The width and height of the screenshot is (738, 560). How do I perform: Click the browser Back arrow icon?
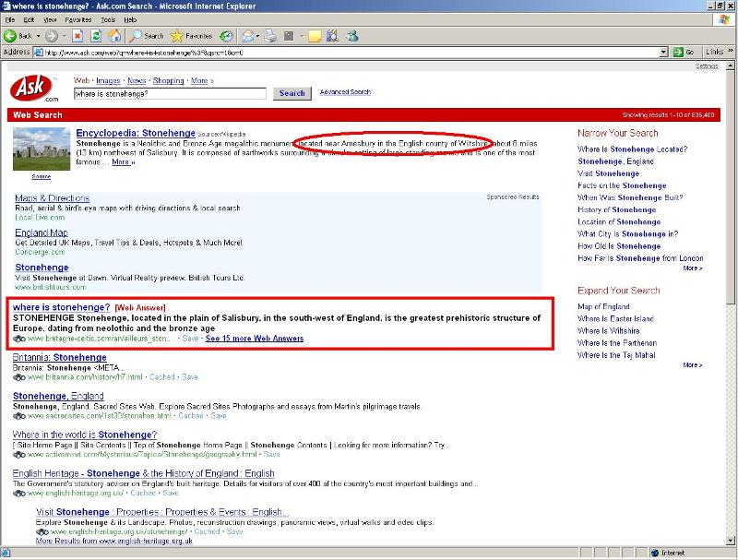point(11,36)
